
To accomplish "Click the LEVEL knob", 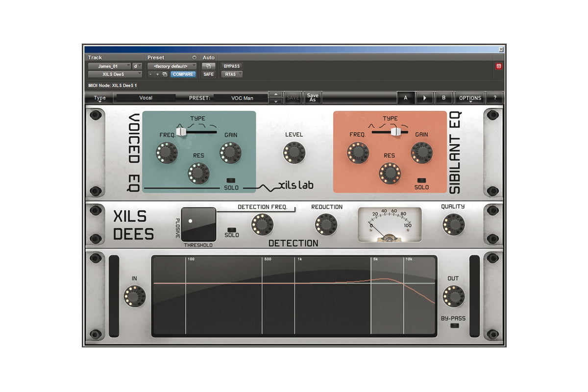I will tap(294, 153).
